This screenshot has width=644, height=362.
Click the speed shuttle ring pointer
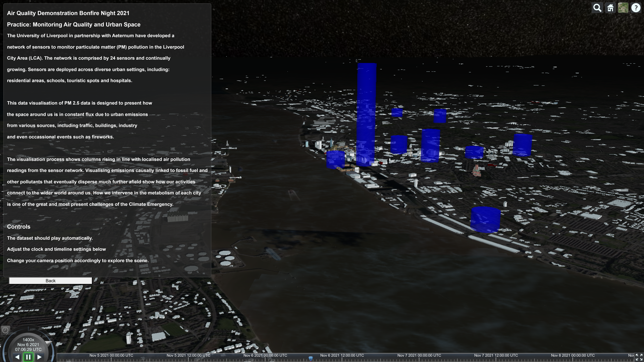click(x=48, y=343)
